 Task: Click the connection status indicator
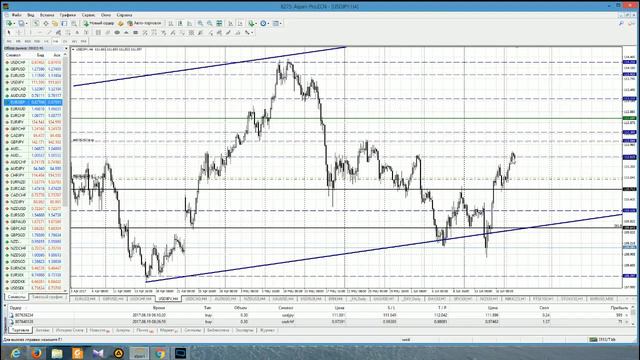tap(603, 340)
